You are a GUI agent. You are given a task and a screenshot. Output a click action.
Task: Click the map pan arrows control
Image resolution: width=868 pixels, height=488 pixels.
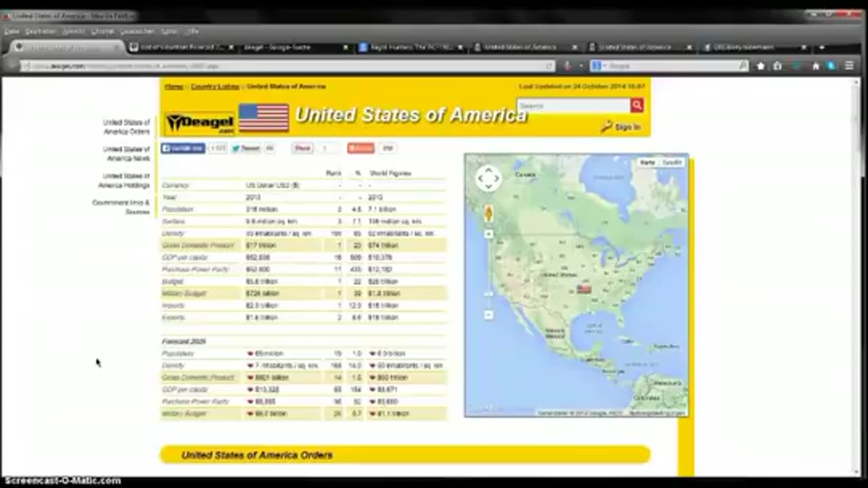point(488,178)
